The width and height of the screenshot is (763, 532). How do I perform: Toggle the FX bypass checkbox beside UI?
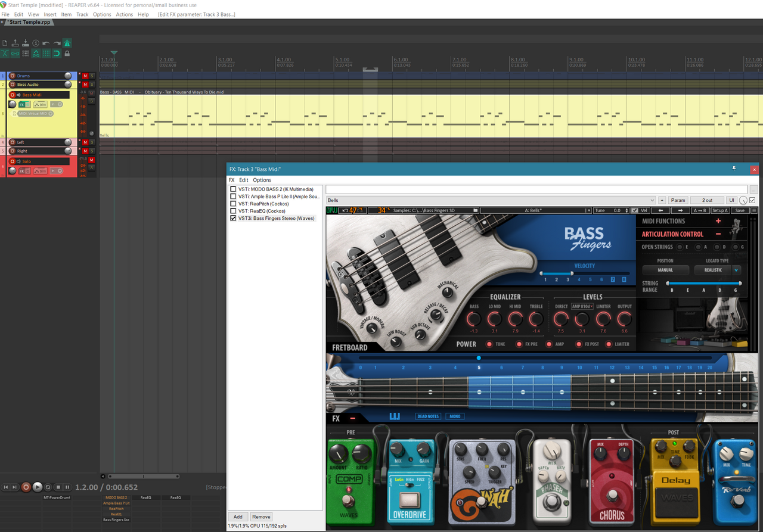[x=752, y=200]
